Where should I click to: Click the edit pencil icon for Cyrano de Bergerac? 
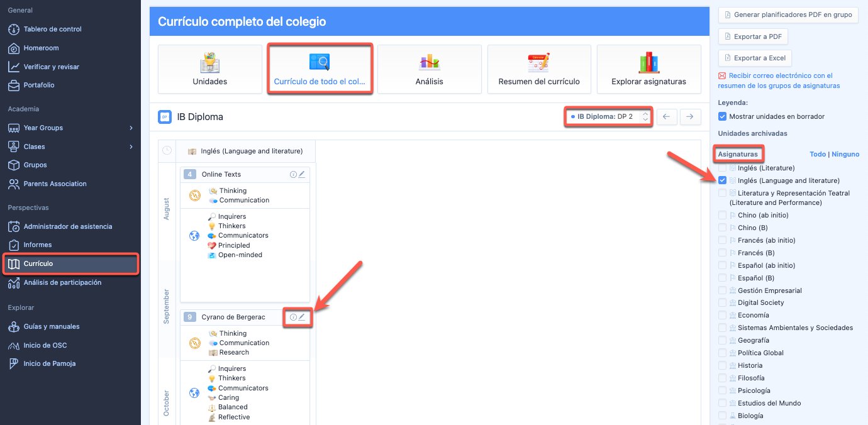click(x=302, y=317)
